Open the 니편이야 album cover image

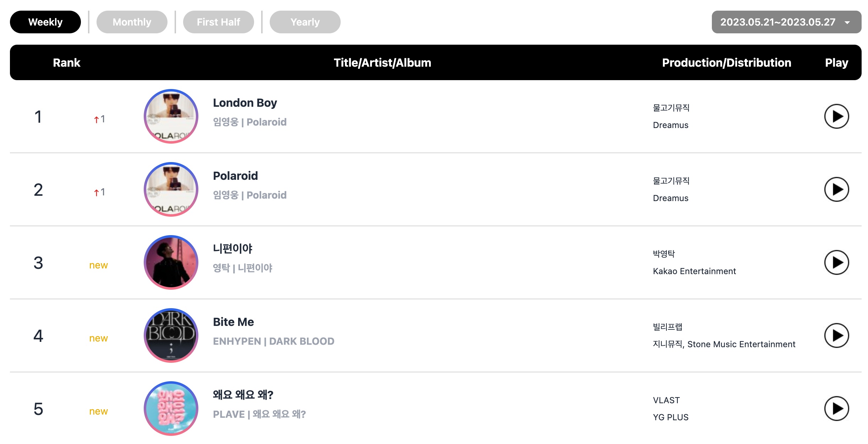point(171,262)
